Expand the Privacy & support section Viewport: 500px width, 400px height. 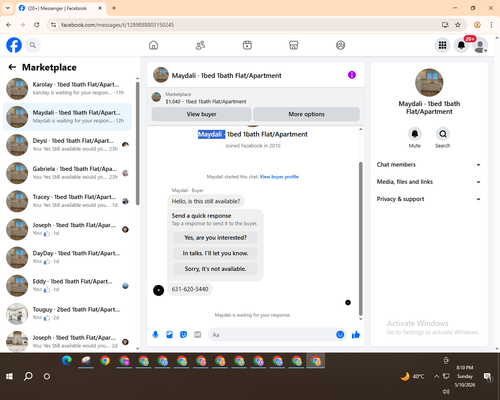[x=429, y=199]
